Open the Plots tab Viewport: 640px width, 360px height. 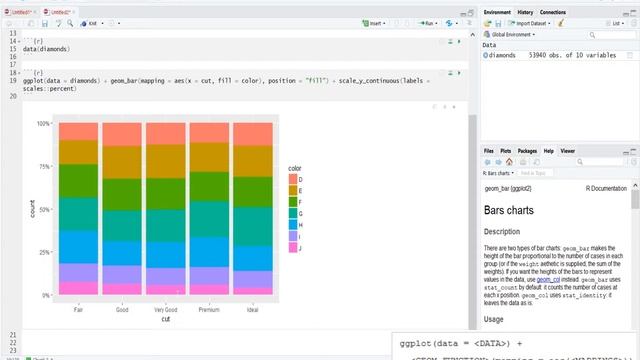click(505, 151)
